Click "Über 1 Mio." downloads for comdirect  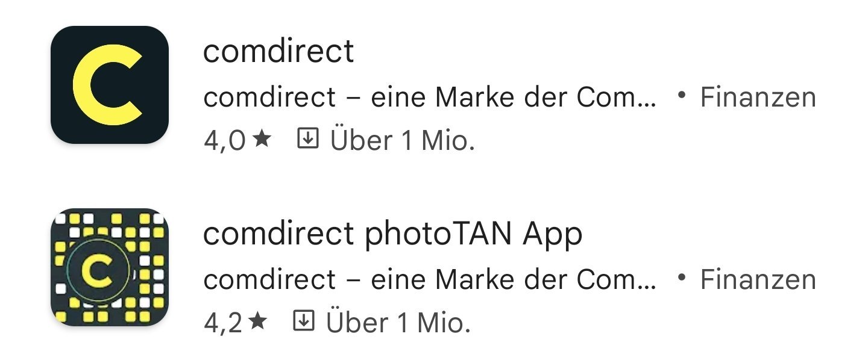point(403,140)
